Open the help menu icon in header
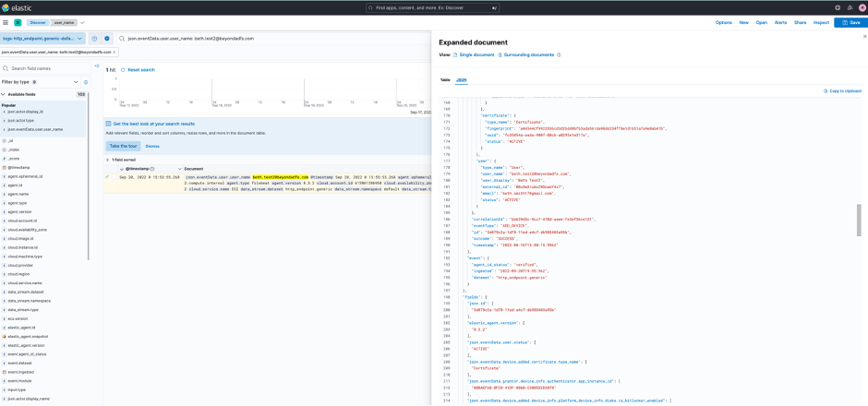Viewport: 868px width, 406px height. (x=838, y=7)
